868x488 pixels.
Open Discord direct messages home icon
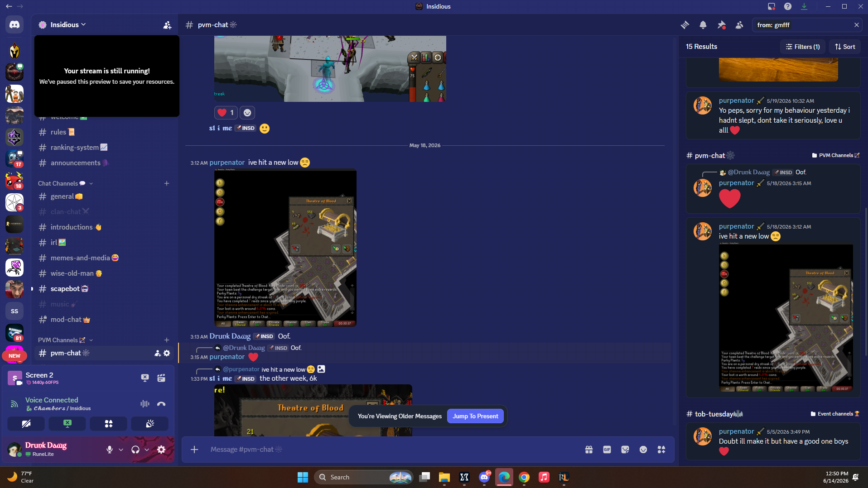14,25
